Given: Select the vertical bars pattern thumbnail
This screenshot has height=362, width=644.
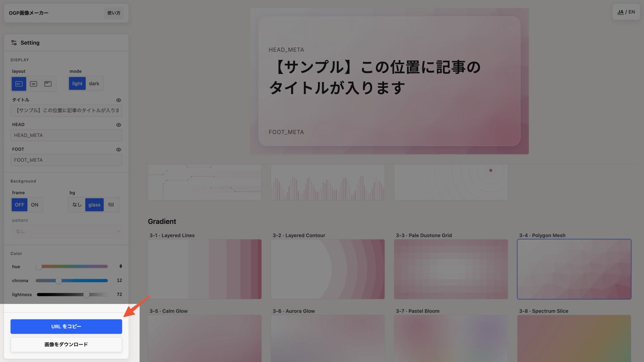Looking at the screenshot, I should (328, 182).
